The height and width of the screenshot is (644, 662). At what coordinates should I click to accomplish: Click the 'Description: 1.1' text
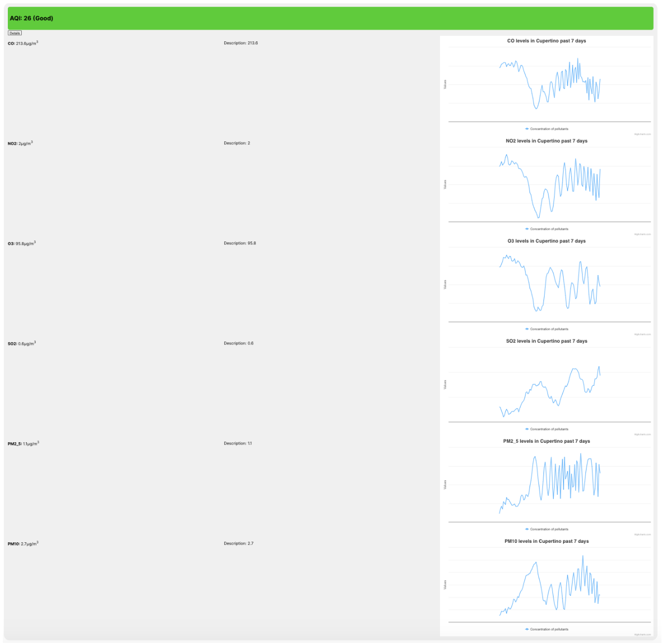pyautogui.click(x=238, y=443)
